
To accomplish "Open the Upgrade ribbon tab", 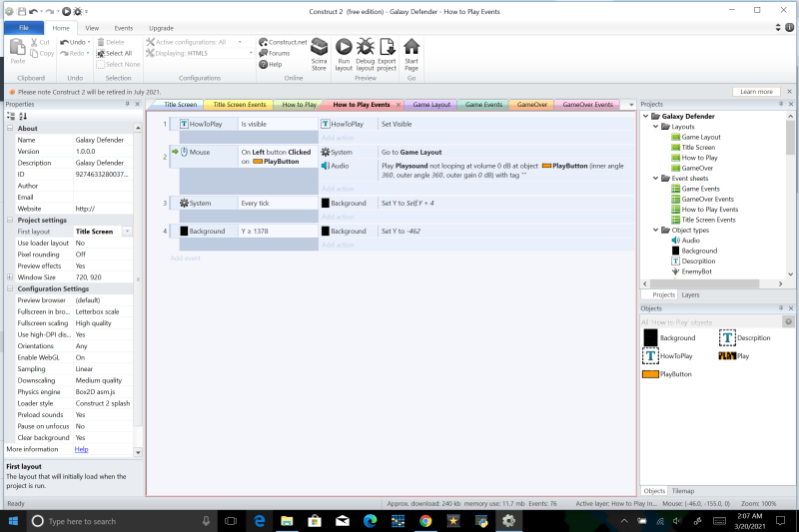I will pos(161,28).
